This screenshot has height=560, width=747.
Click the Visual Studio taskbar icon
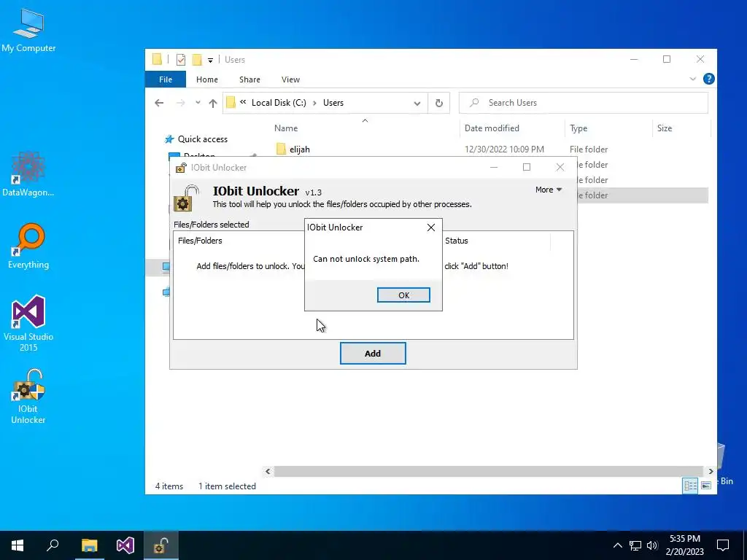pos(125,545)
